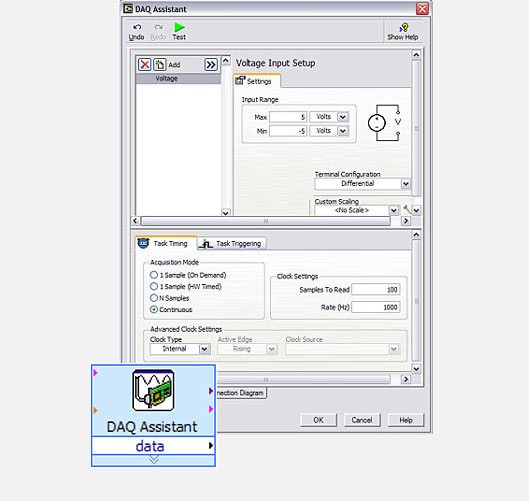Click the Cancel button

362,420
